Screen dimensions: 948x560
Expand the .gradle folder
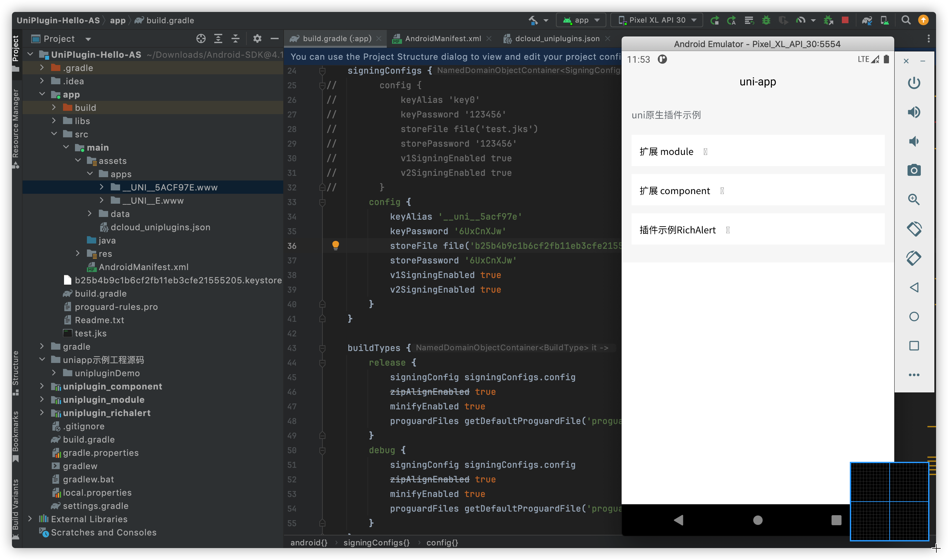coord(42,68)
